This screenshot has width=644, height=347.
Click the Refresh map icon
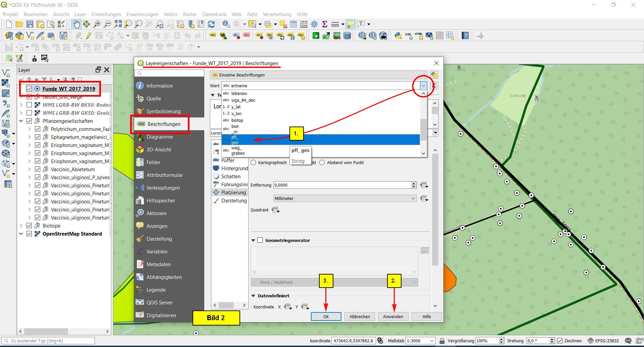click(x=211, y=24)
